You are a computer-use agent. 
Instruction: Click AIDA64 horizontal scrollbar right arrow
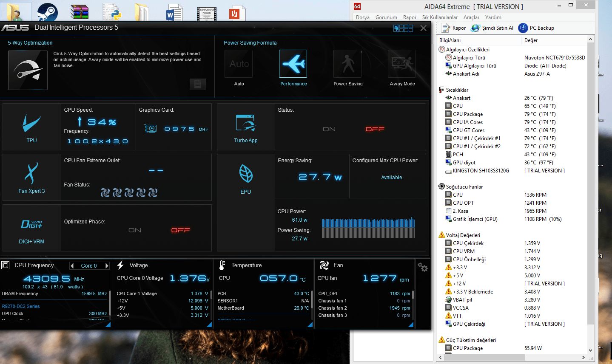[x=584, y=358]
